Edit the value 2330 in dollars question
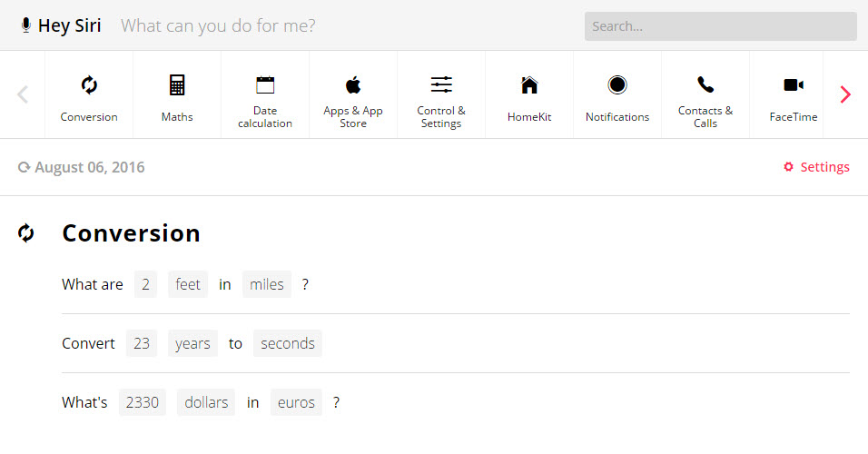868x454 pixels. pyautogui.click(x=143, y=402)
